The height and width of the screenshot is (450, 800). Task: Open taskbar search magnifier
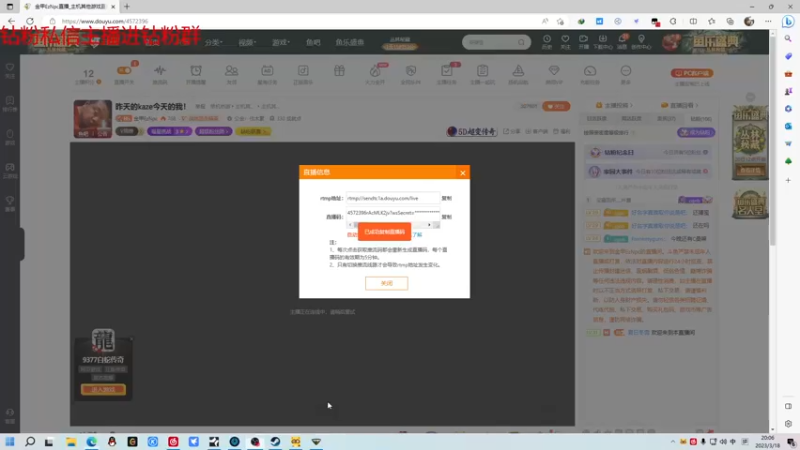(x=30, y=442)
